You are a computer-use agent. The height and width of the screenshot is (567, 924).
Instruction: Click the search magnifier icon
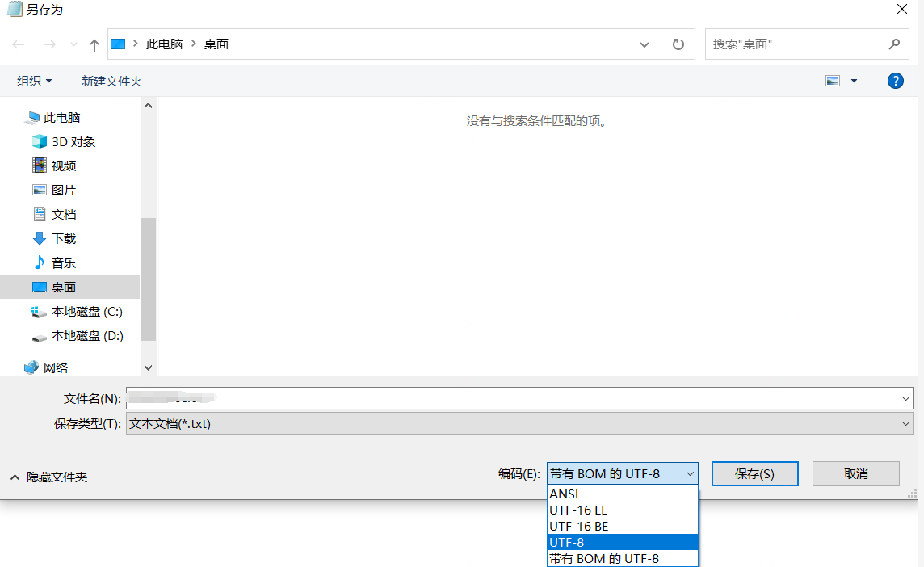click(895, 44)
